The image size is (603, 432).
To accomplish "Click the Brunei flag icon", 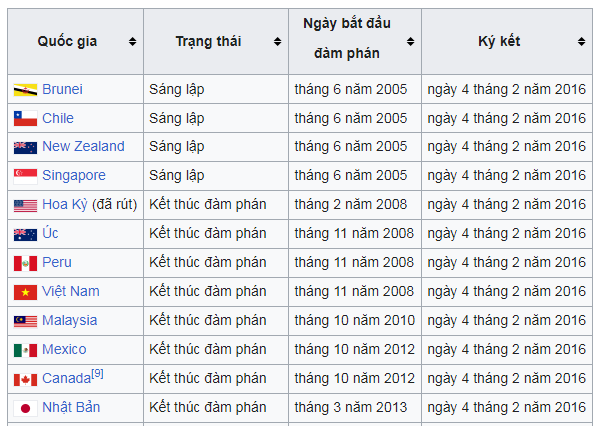I will coord(25,90).
